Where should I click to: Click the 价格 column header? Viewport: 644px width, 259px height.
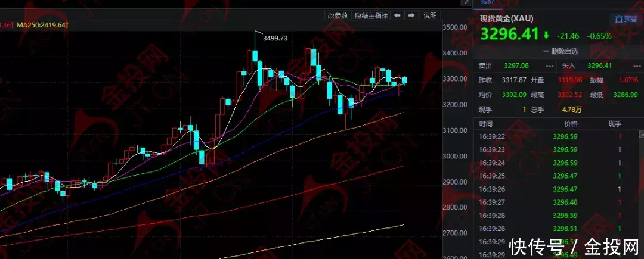(x=570, y=124)
